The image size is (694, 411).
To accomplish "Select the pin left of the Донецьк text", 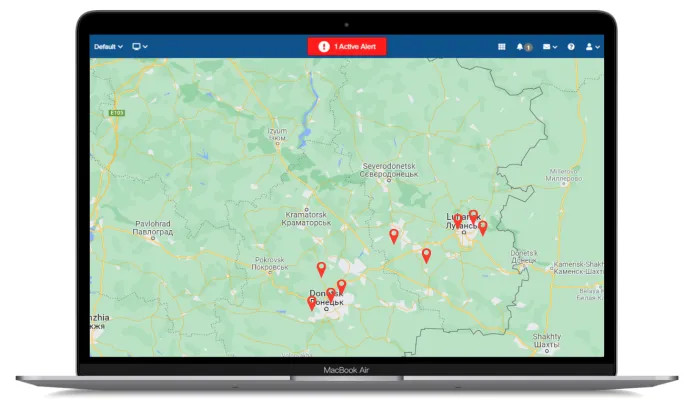I will (312, 303).
